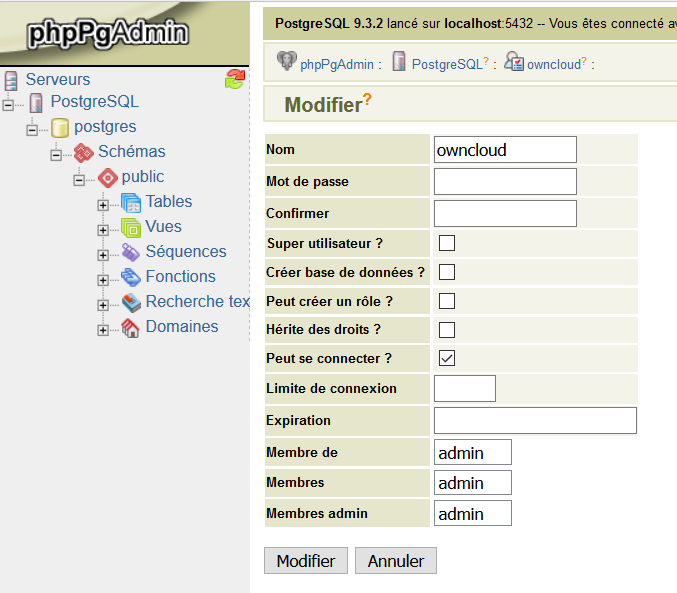Select admin in Membres list
677x593 pixels.
pos(473,482)
